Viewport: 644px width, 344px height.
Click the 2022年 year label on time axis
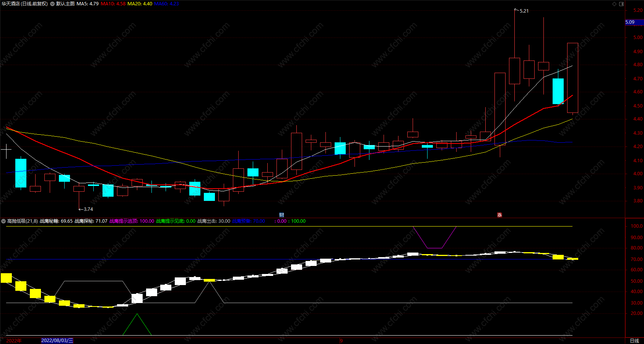14,341
